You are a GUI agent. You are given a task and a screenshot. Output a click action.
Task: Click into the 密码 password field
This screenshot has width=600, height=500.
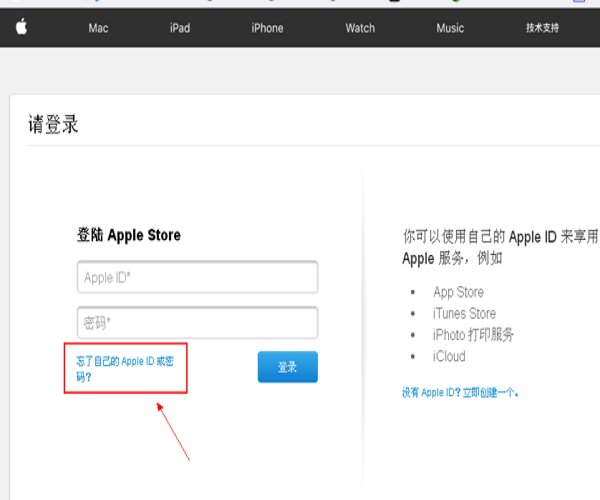click(x=197, y=323)
